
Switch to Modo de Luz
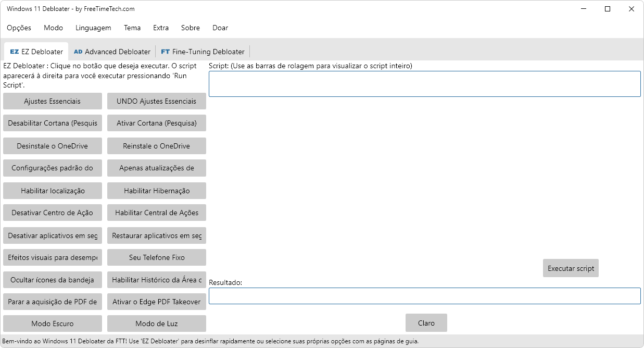[x=156, y=324]
